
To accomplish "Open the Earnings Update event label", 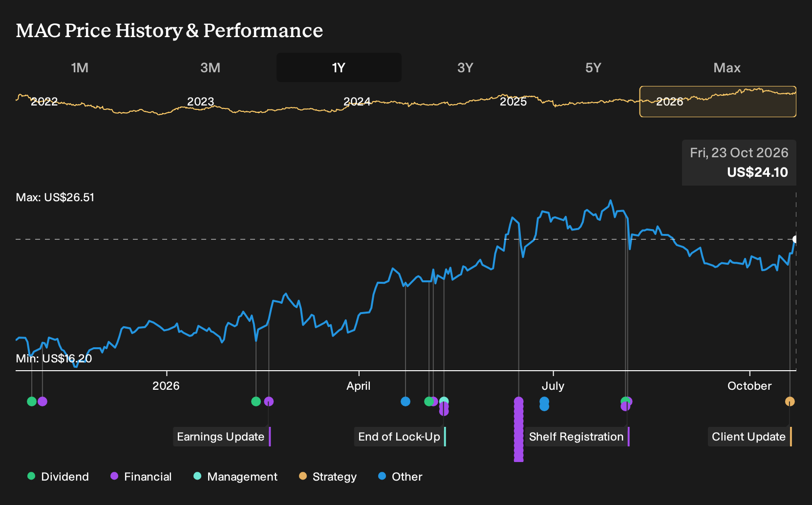I will coord(222,437).
